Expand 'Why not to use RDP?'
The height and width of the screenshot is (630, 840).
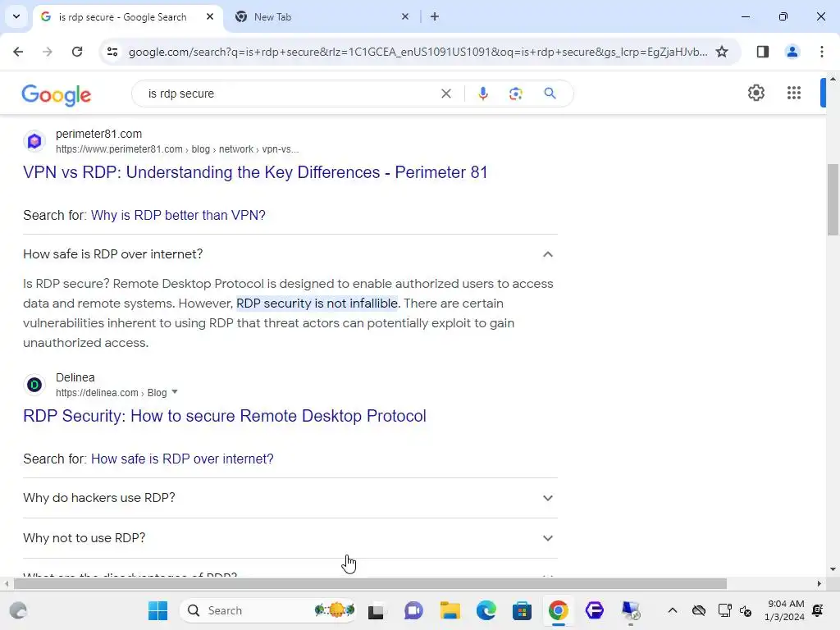coord(290,538)
